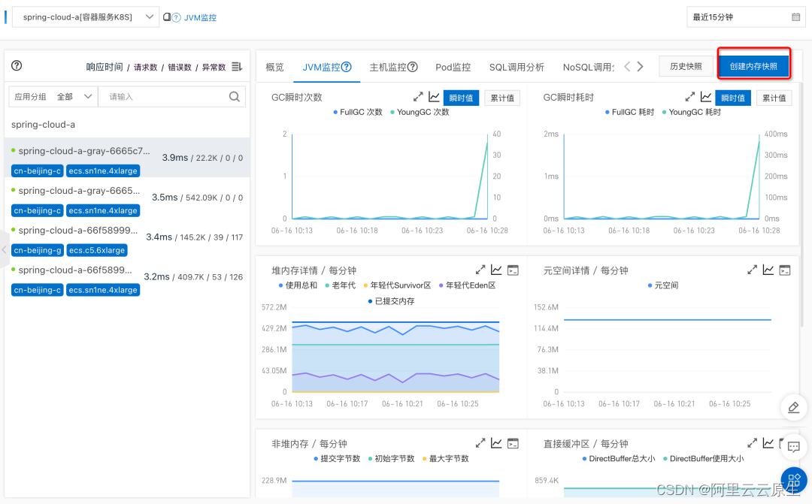The image size is (812, 504).
Task: Click the 创建内存快照 button
Action: click(756, 65)
